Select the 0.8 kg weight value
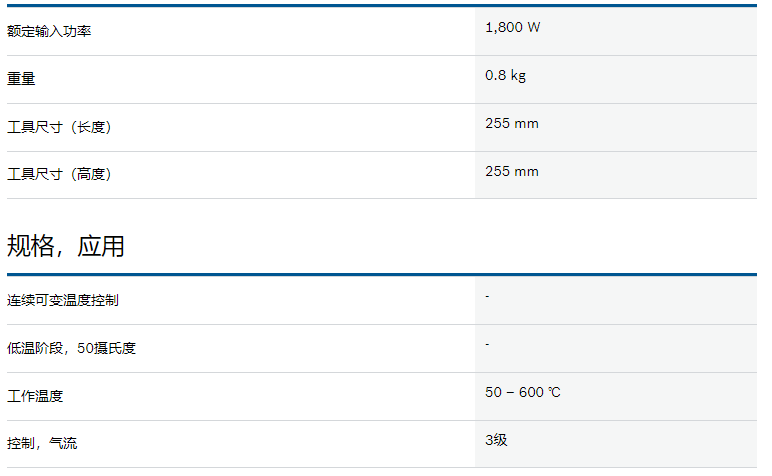The image size is (772, 476). [505, 75]
